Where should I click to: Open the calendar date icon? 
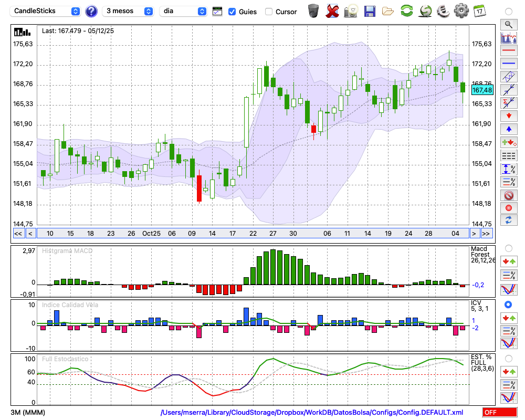(479, 10)
